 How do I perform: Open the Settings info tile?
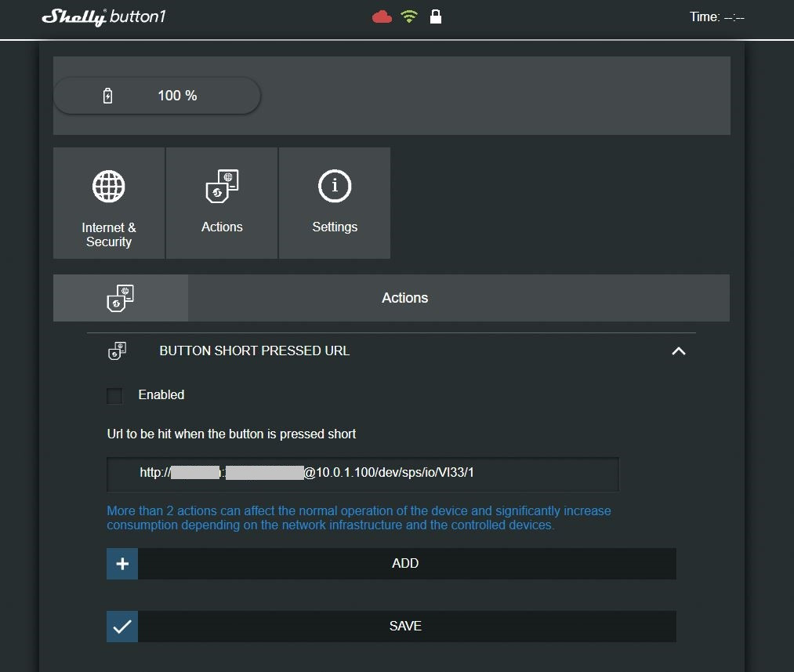pyautogui.click(x=335, y=203)
